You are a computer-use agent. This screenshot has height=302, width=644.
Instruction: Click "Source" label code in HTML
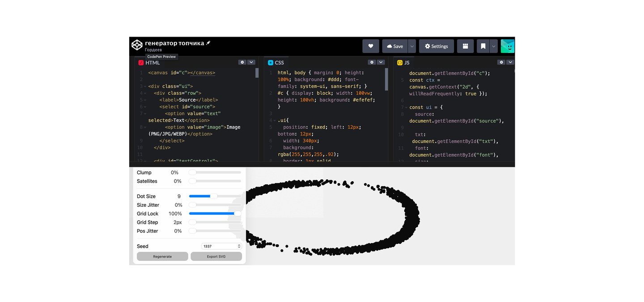(189, 100)
